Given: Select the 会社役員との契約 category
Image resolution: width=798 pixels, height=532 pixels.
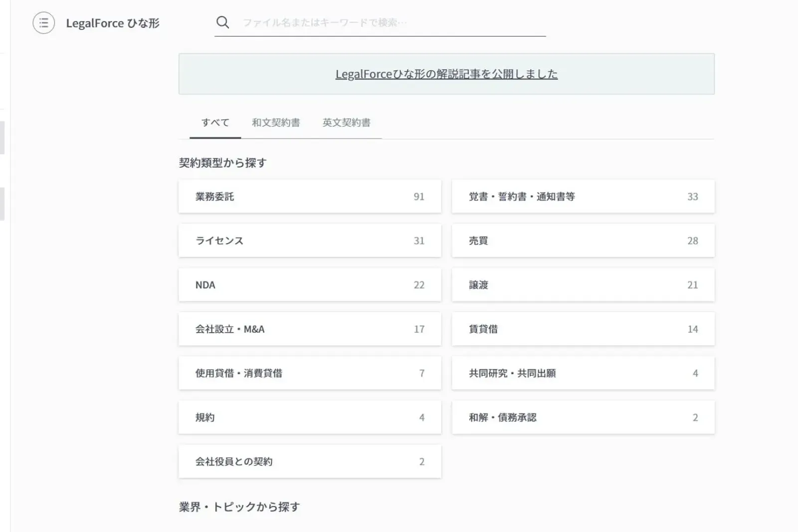Looking at the screenshot, I should 310,462.
